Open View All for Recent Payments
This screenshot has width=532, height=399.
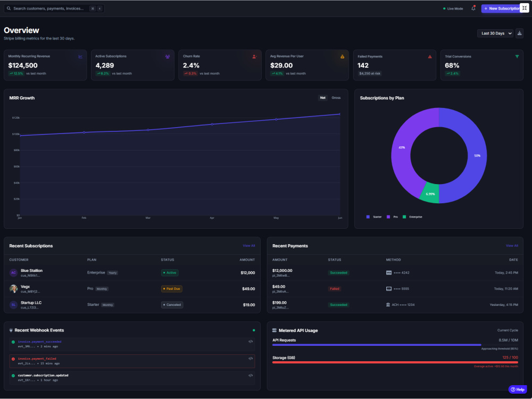pos(512,246)
